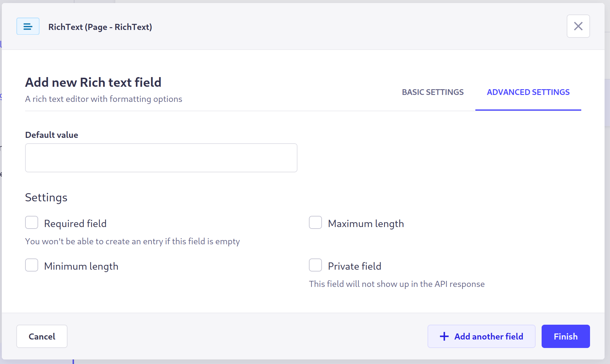Click the "Add new Rich text field" heading

(x=93, y=82)
